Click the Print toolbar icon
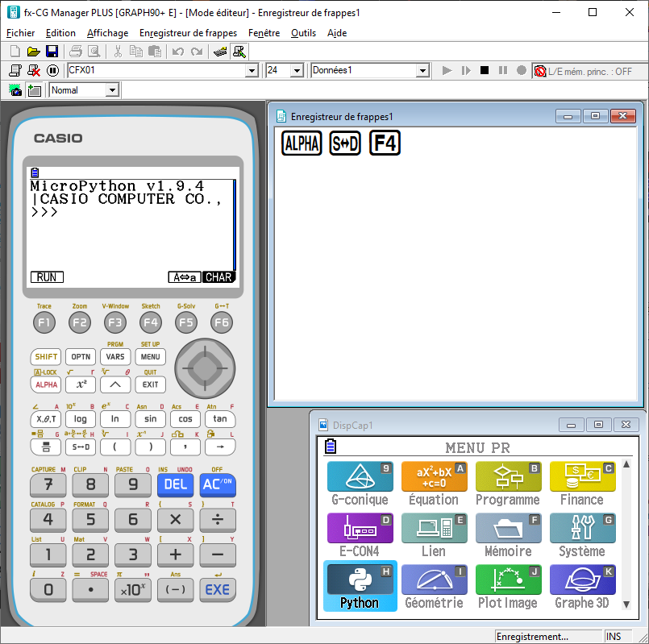 coord(76,52)
